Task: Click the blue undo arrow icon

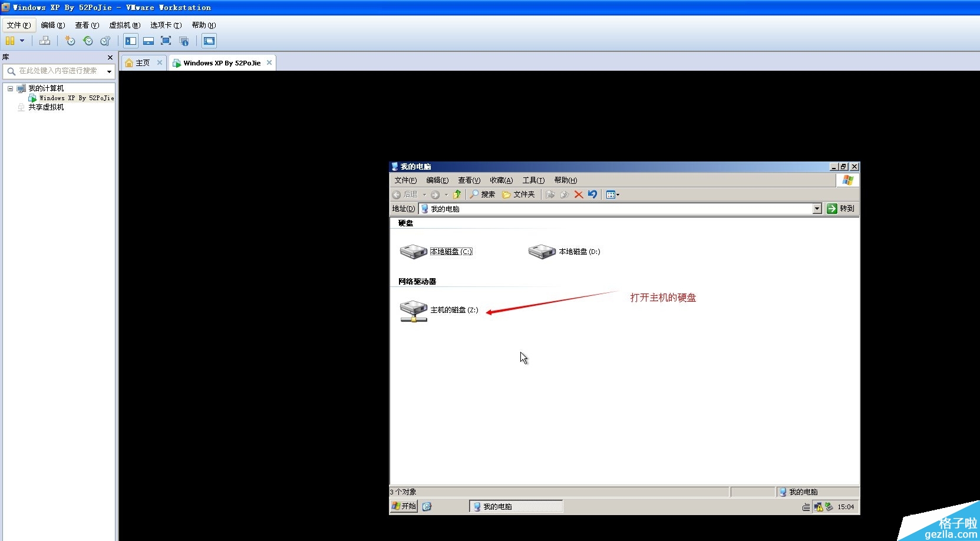Action: click(593, 194)
